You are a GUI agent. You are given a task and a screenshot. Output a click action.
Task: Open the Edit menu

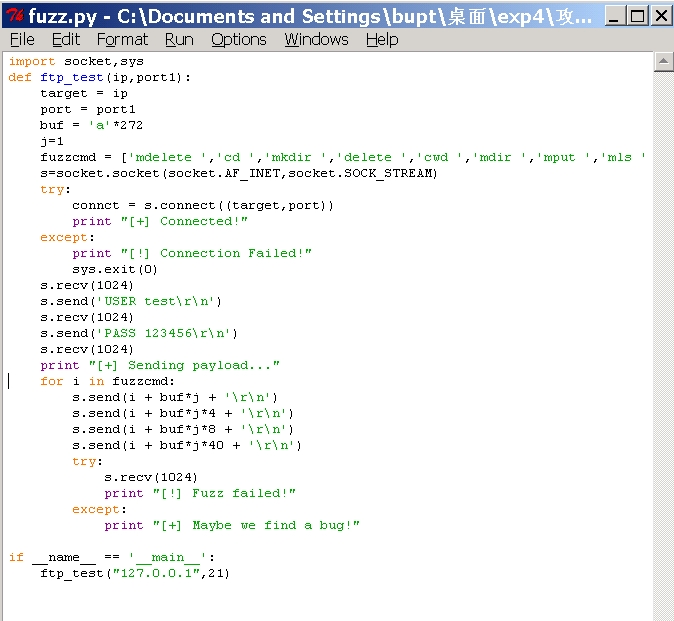point(66,39)
